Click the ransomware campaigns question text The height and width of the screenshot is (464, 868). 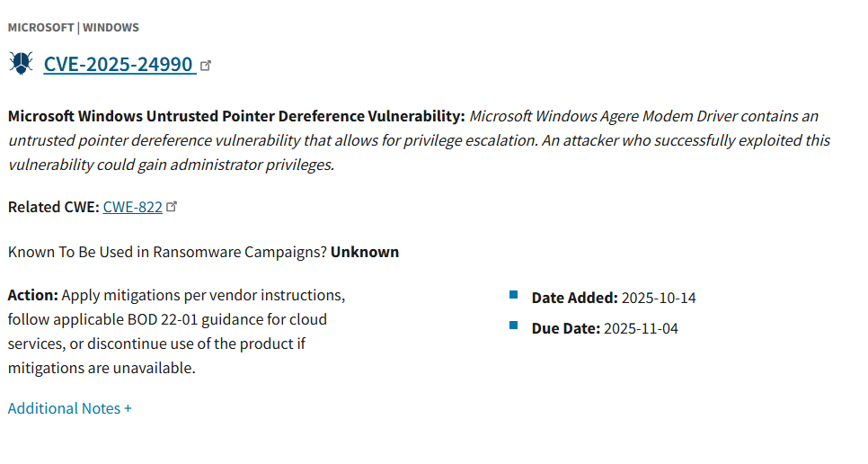(x=167, y=252)
